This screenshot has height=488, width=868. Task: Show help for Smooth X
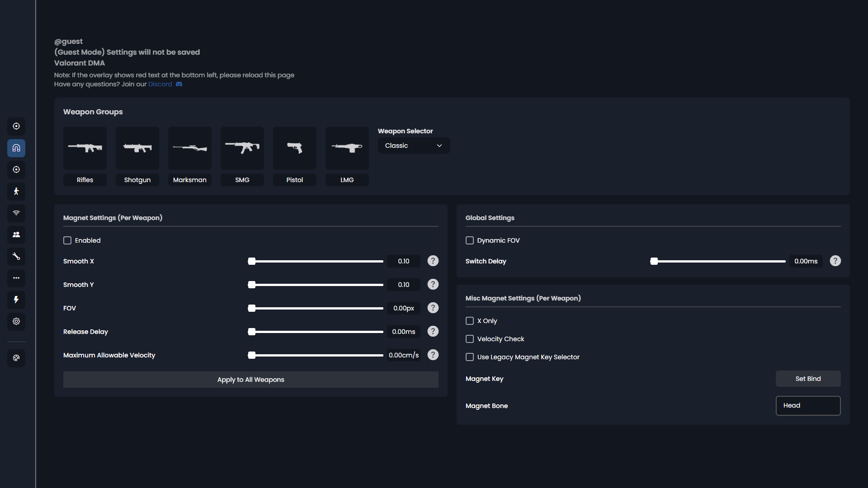(x=433, y=261)
